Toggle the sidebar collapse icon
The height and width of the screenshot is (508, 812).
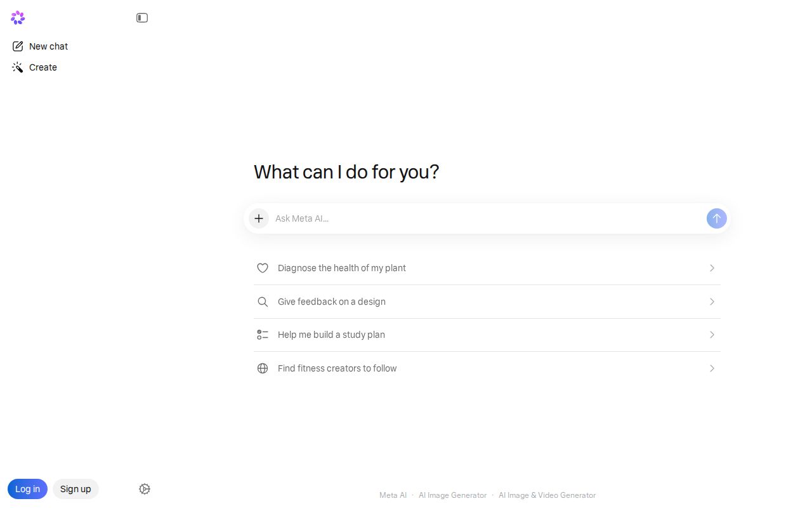click(x=142, y=18)
